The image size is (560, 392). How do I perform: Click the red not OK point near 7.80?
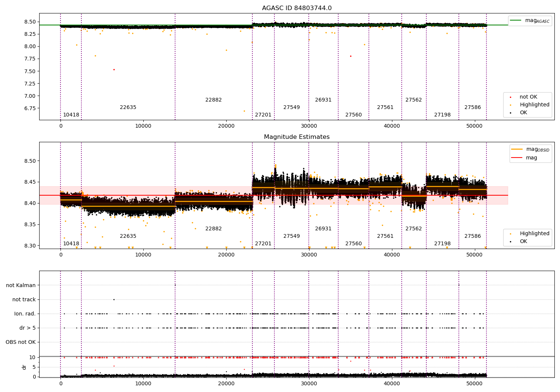pyautogui.click(x=351, y=56)
